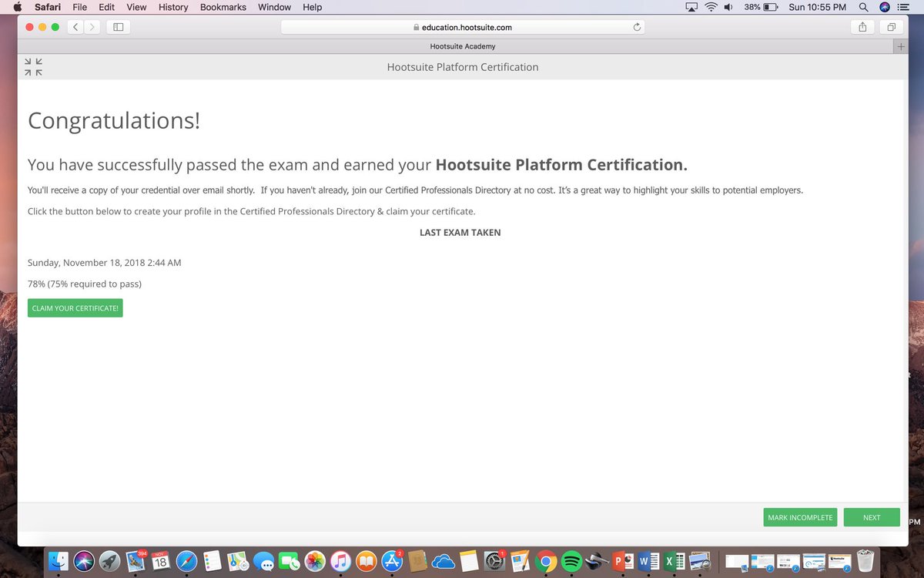Open Pages in the Dock
924x578 pixels.
coord(520,561)
